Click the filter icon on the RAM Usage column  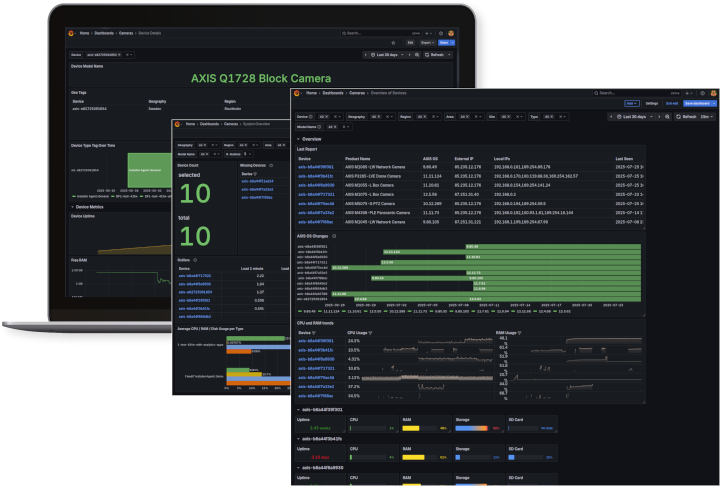(x=519, y=333)
